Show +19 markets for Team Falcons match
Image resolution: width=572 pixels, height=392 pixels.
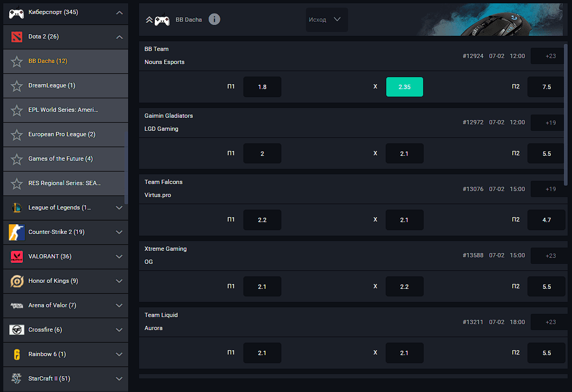pyautogui.click(x=550, y=189)
